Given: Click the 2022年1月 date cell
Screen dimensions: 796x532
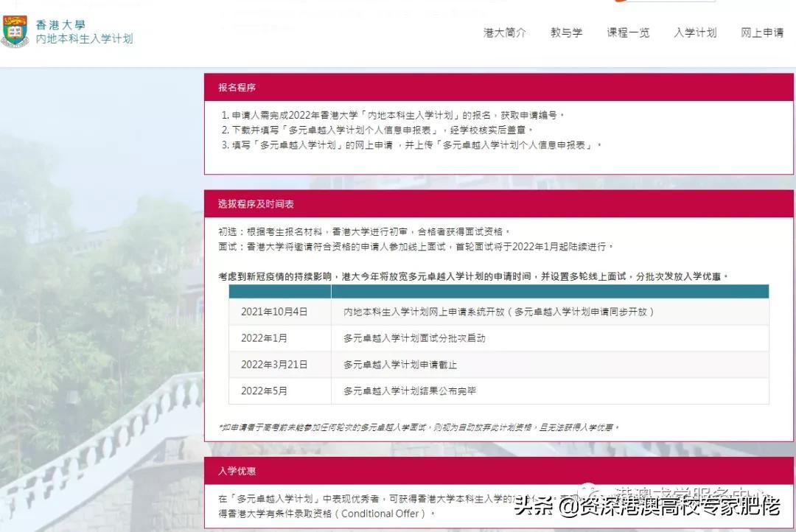Looking at the screenshot, I should click(280, 338).
